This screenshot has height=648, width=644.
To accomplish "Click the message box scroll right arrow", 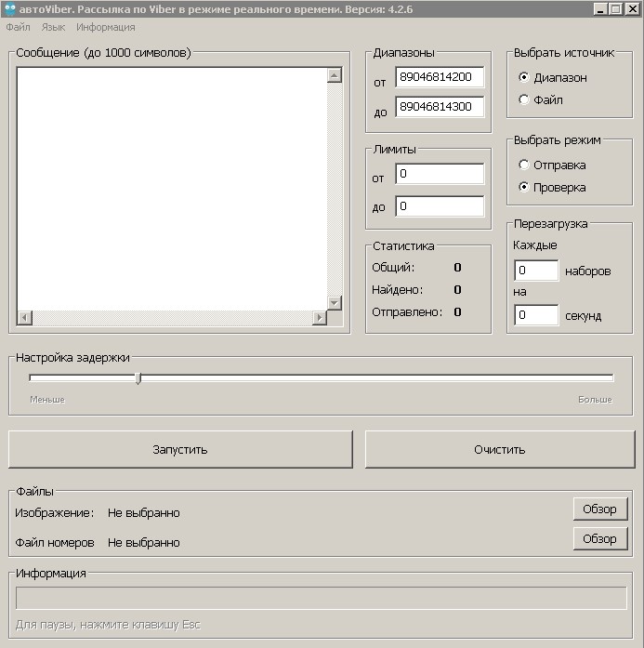I will (320, 318).
